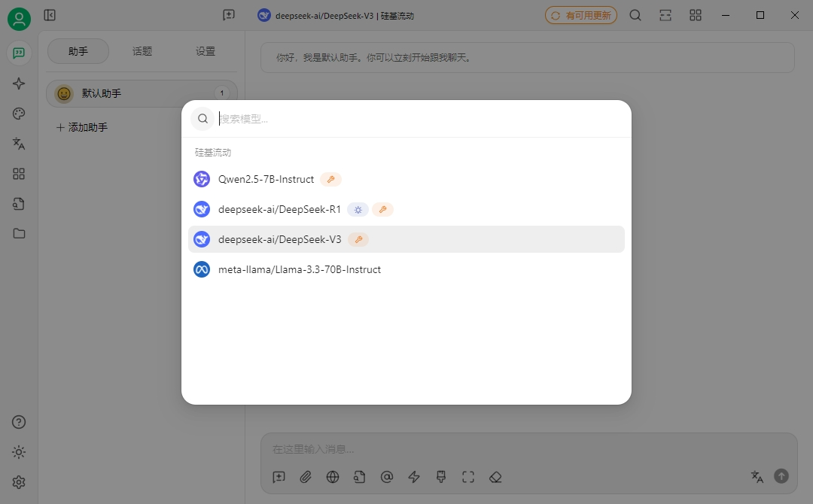This screenshot has width=813, height=504.
Task: Click the 硅基流动 provider group label
Action: [213, 153]
